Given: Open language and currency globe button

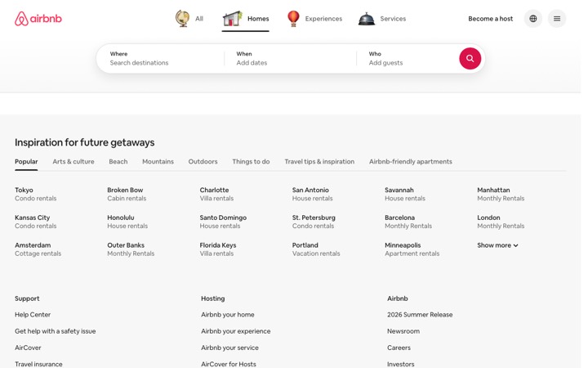Looking at the screenshot, I should [x=532, y=18].
